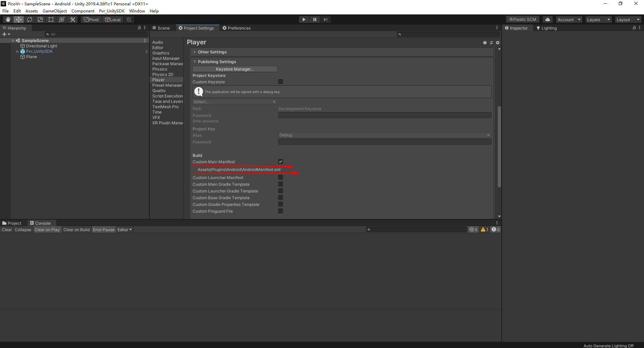The height and width of the screenshot is (348, 644).
Task: Open the Layout dropdown
Action: pos(628,19)
